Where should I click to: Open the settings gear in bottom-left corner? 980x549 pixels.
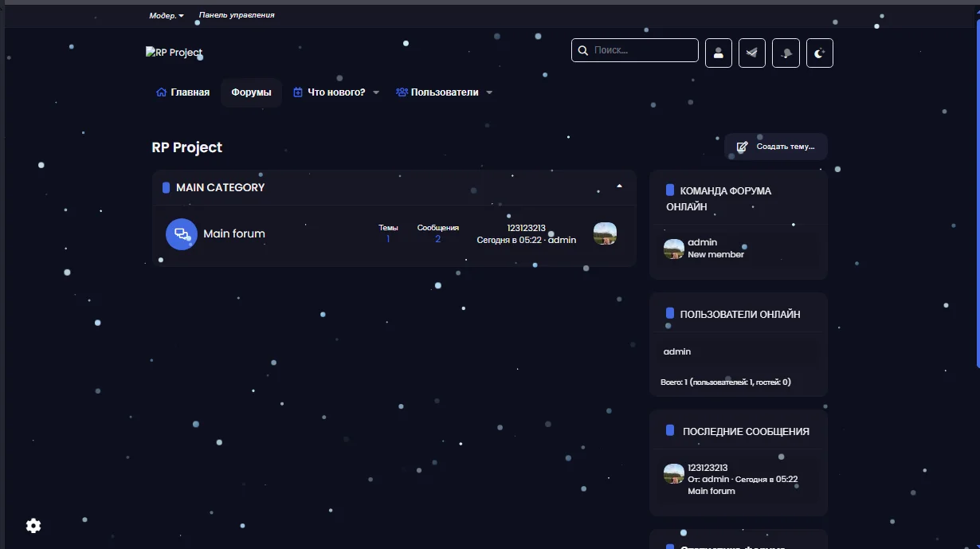click(x=33, y=526)
